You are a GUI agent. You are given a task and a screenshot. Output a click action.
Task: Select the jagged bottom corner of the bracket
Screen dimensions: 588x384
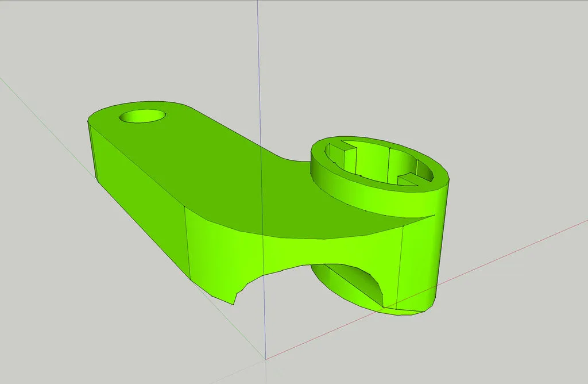click(x=234, y=299)
